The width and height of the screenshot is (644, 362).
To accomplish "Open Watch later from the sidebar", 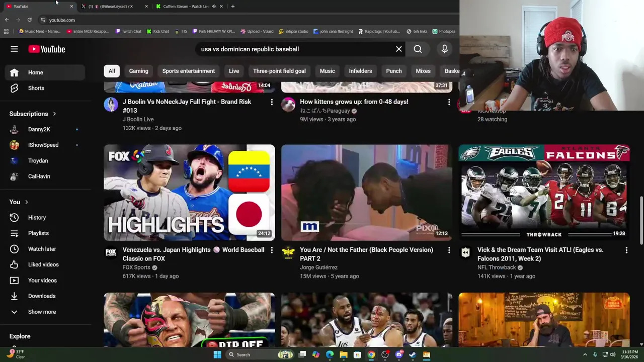I will [45, 249].
